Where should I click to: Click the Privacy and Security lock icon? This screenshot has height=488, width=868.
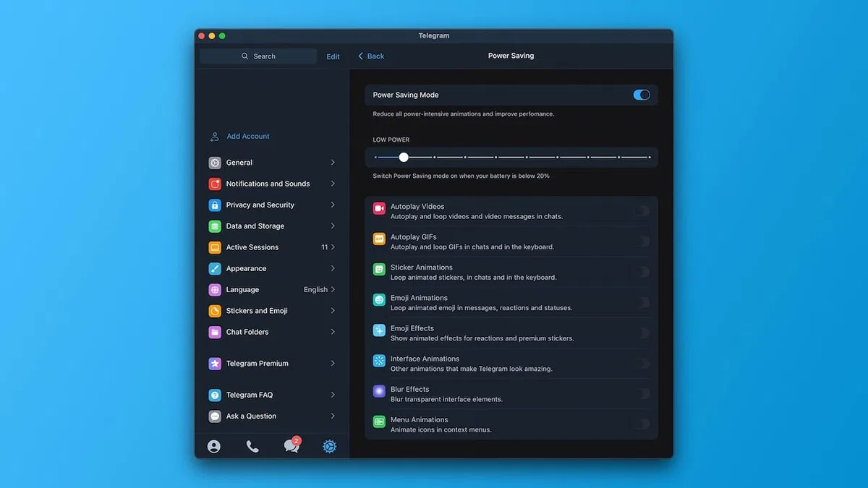coord(215,205)
